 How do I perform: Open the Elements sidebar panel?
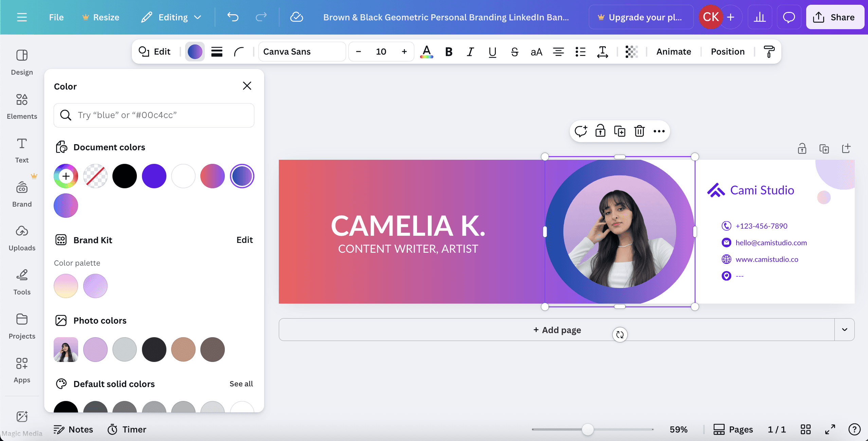[22, 106]
